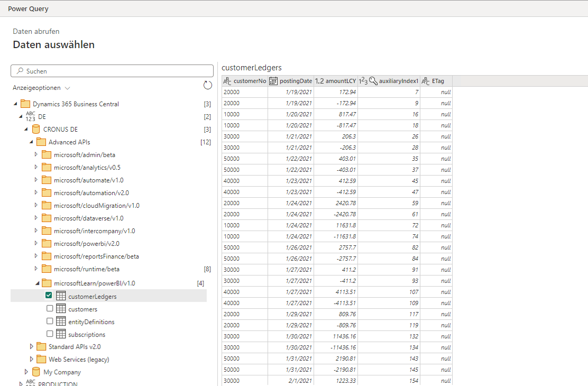This screenshot has height=386, width=588.
Task: Check the customers checkbox
Action: [50, 308]
